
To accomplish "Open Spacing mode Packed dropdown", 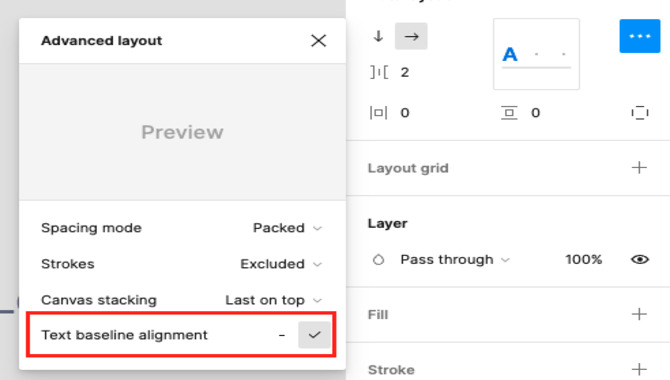I will (x=287, y=228).
